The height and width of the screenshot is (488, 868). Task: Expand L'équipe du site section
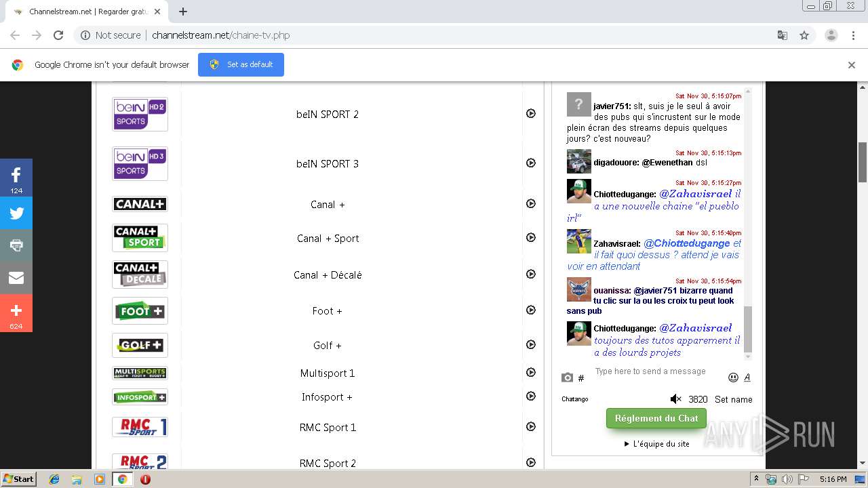[656, 444]
